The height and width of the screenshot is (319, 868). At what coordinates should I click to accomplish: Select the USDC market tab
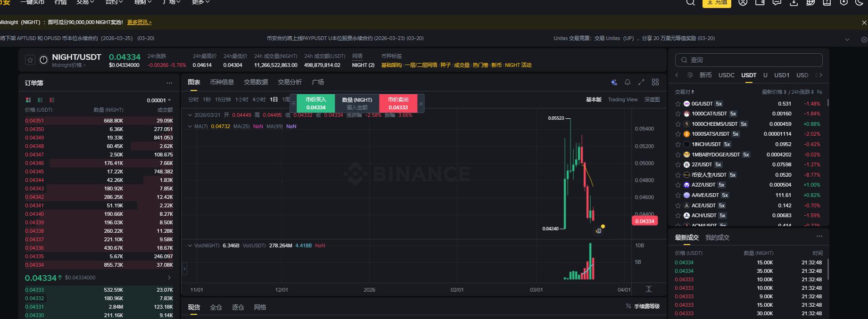point(726,75)
